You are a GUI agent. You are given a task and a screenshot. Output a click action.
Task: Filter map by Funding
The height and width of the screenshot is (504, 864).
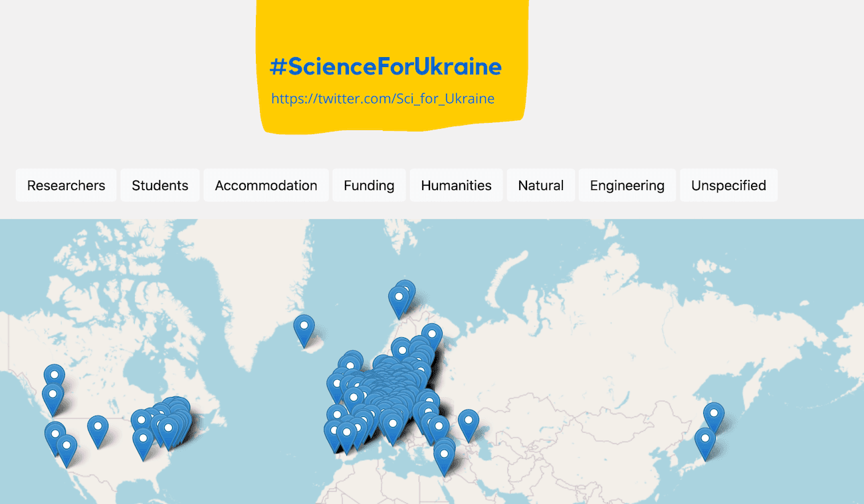369,185
